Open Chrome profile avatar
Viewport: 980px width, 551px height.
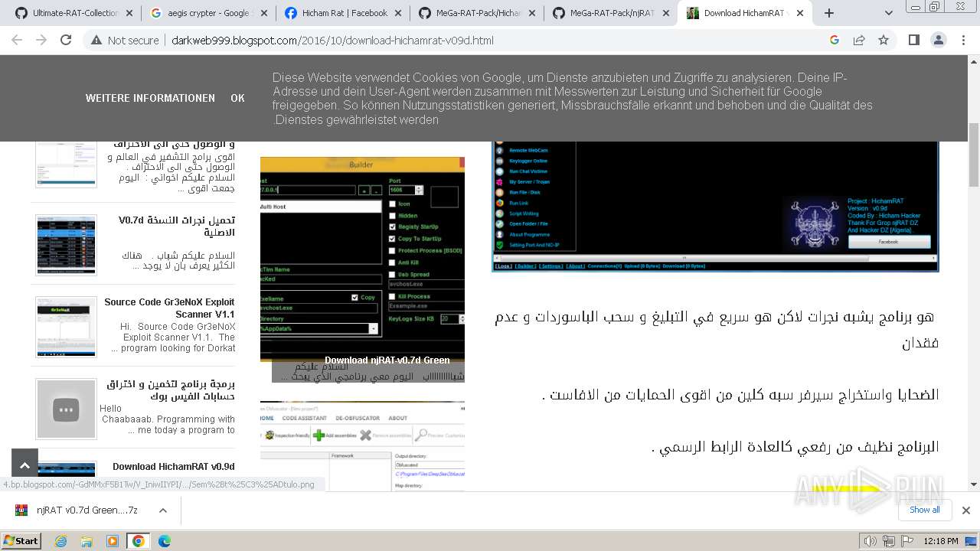tap(938, 40)
